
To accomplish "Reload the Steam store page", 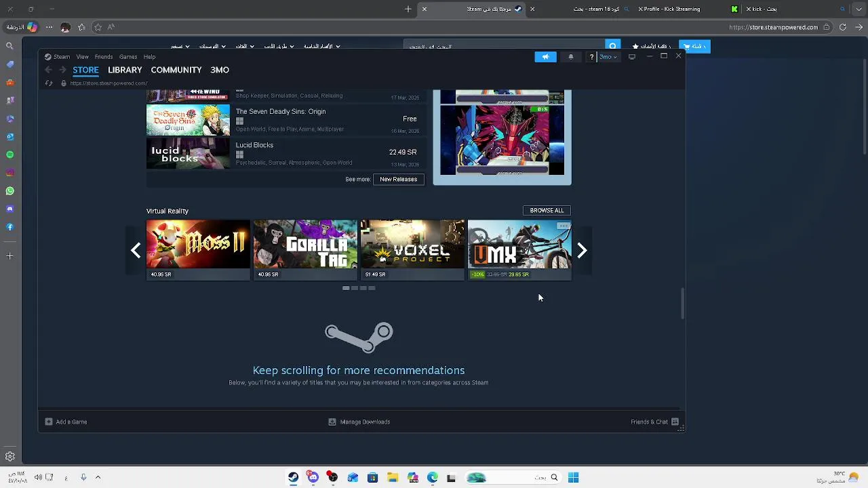I will click(49, 83).
